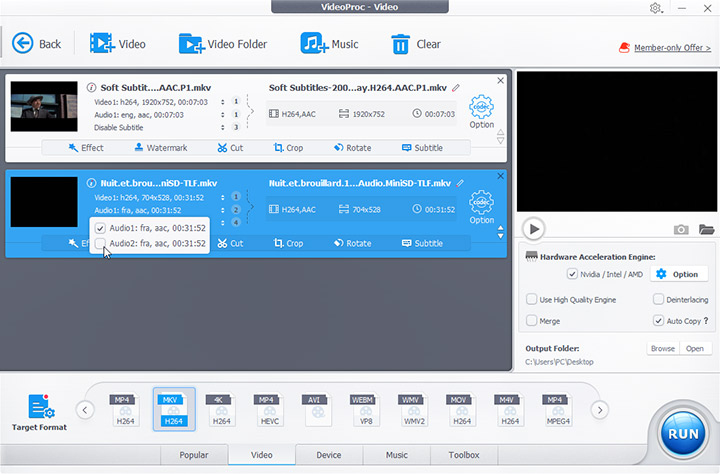
Task: Open Member-only Offer link
Action: [x=672, y=48]
